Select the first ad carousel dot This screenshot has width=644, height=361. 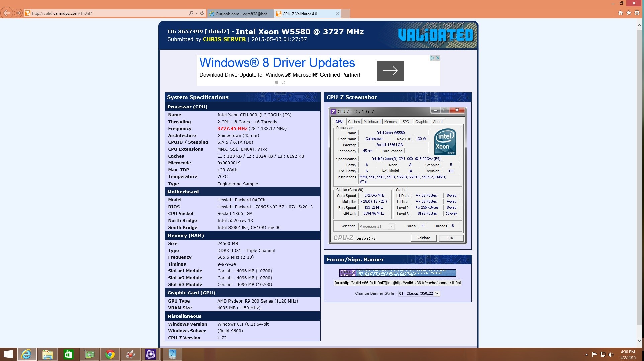click(277, 82)
